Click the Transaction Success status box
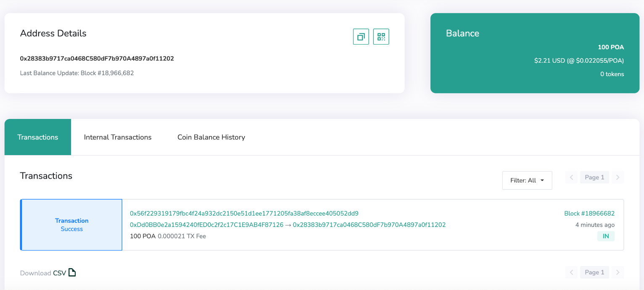Image resolution: width=644 pixels, height=290 pixels. [71, 225]
